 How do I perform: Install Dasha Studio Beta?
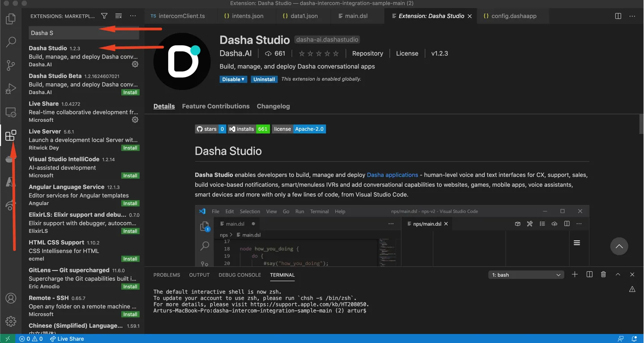point(130,92)
